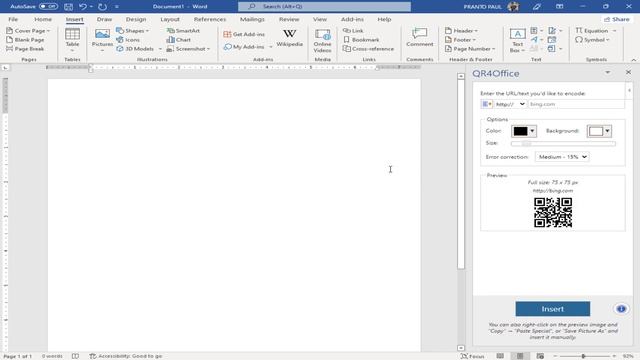Viewport: 640px width, 360px height.
Task: Open the QR code Color picker
Action: (x=524, y=131)
